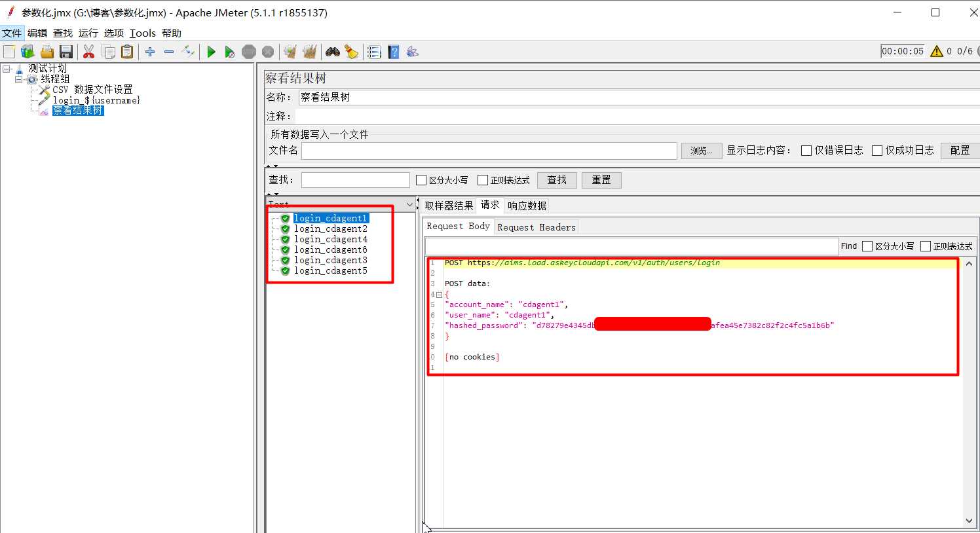Click the heap dump feather icon in toolbar

coord(412,52)
